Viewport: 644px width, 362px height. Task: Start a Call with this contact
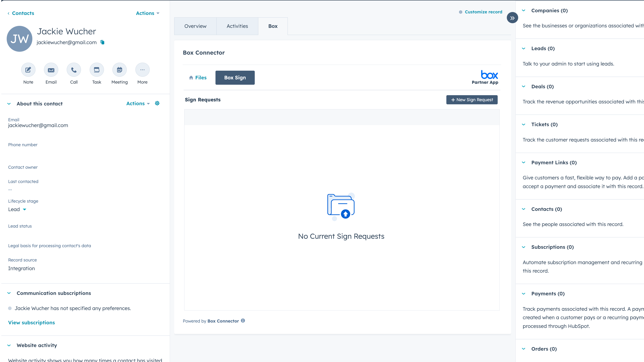click(74, 70)
